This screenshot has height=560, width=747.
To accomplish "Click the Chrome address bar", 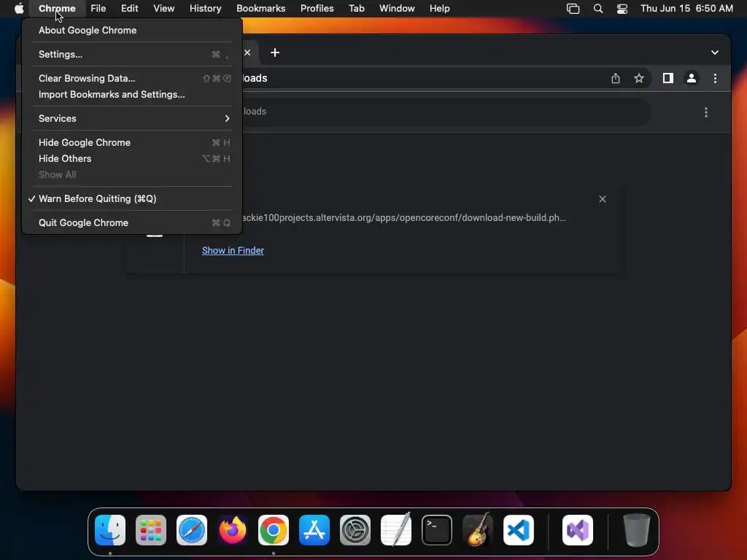I will (423, 78).
